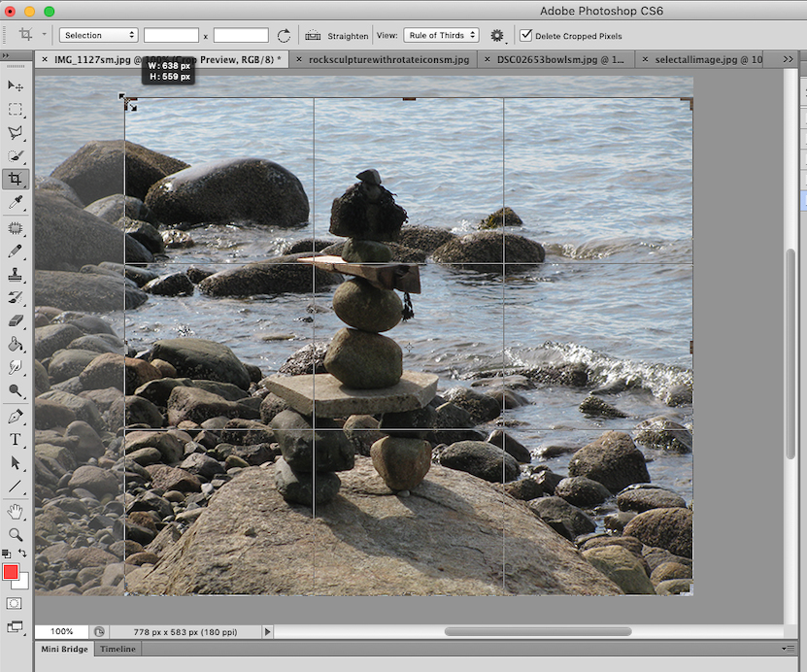Select the Eraser tool
The height and width of the screenshot is (672, 807).
point(15,321)
